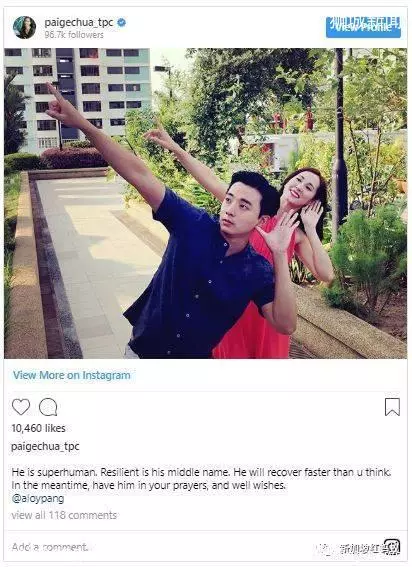412x567 pixels.
Task: Open the View More on Instagram link
Action: [x=72, y=375]
